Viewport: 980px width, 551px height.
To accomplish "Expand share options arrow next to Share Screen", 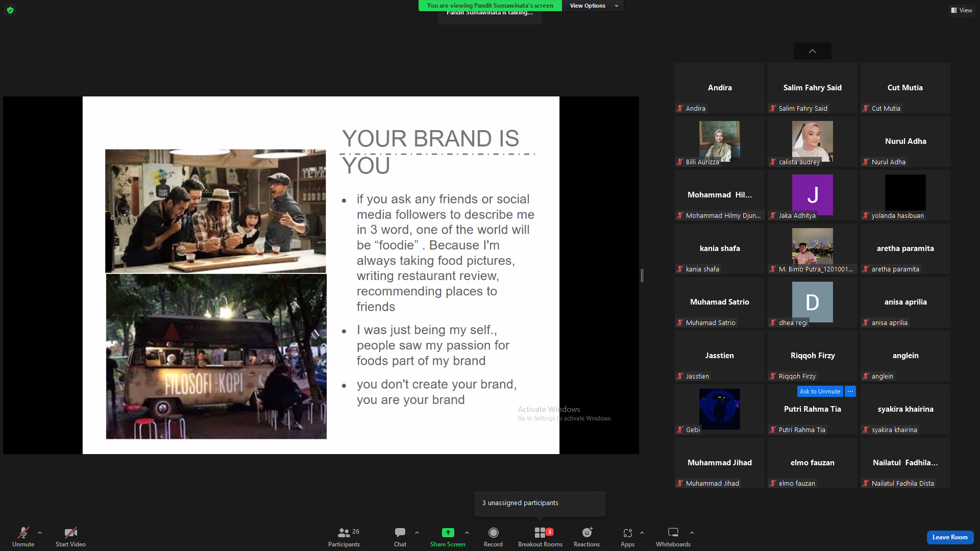I will coord(467,533).
